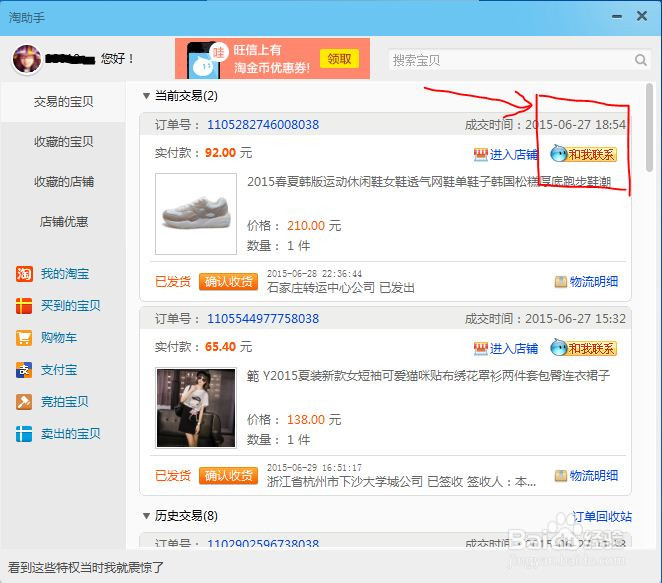This screenshot has height=583, width=662.
Task: Click 确认收货 for the shoe order
Action: tap(228, 281)
